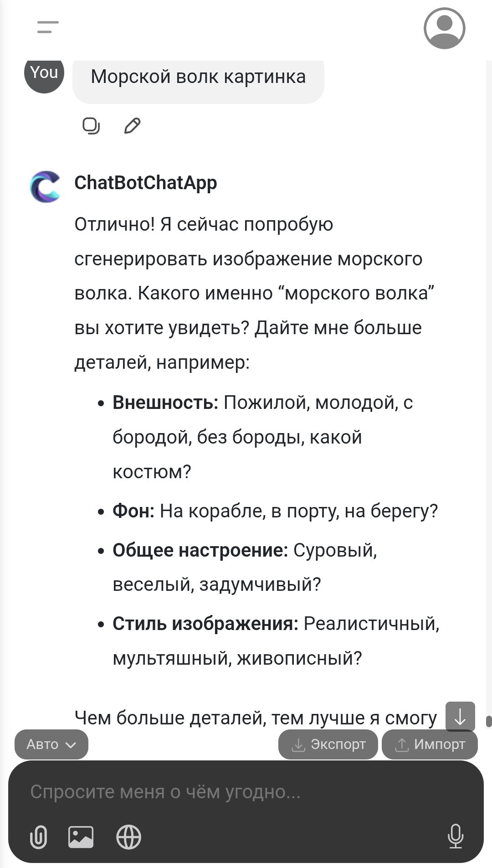
Task: Focus the Спросите меня о чём угодно field
Action: point(246,792)
